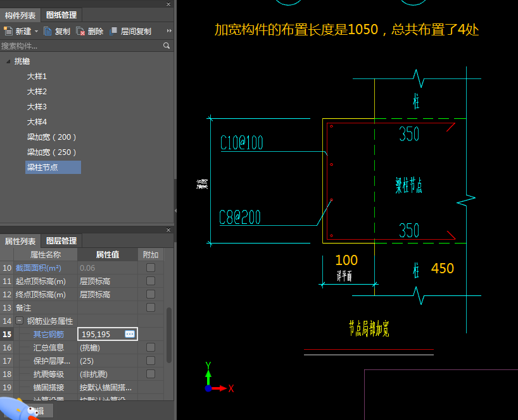Collapse the 钢筋业务属性 group

19,320
